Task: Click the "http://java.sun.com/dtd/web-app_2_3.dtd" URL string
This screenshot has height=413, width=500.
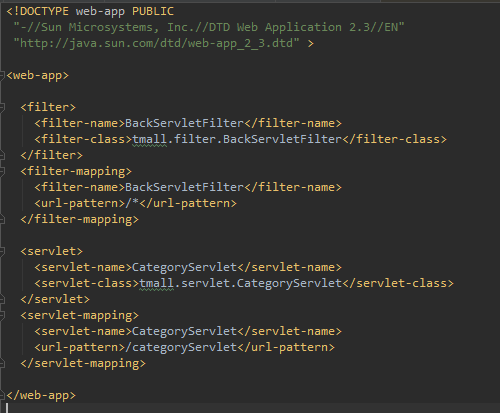Action: point(156,43)
